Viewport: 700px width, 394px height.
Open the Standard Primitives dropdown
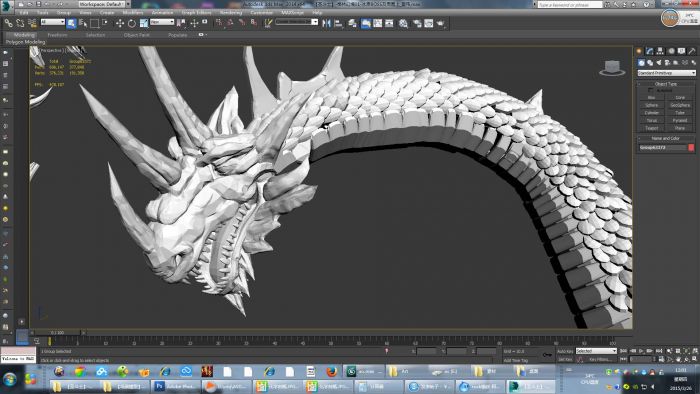(x=666, y=73)
